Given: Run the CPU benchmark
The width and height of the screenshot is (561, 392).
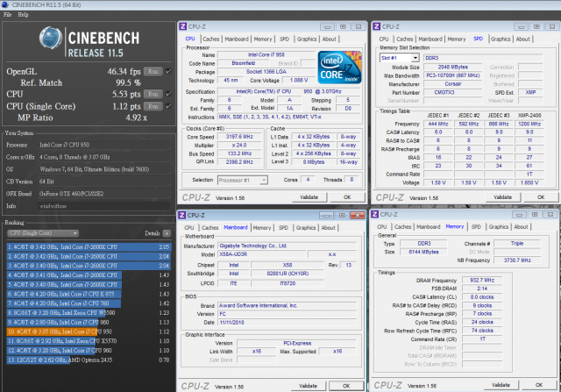Looking at the screenshot, I should [153, 94].
